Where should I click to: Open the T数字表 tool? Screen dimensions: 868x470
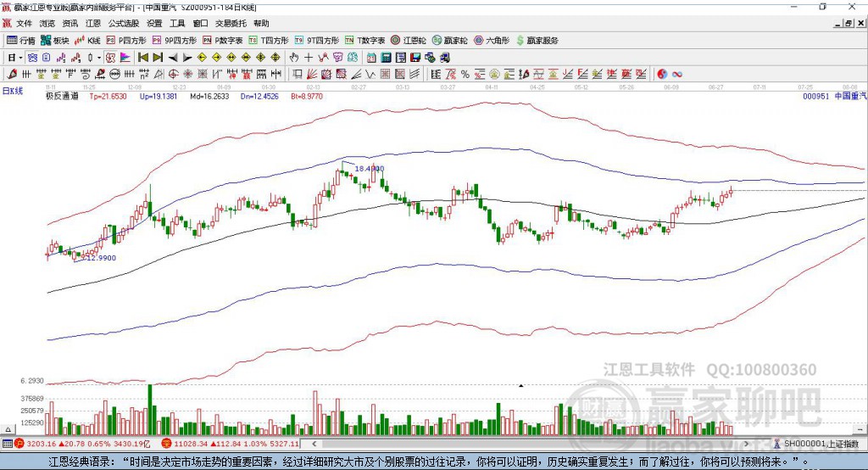(364, 41)
